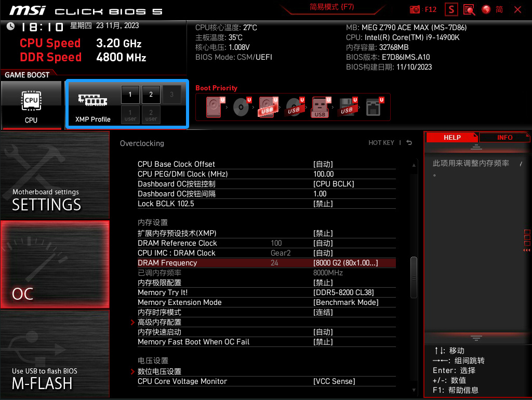The width and height of the screenshot is (532, 400).
Task: Change language via the globe icon
Action: pyautogui.click(x=486, y=9)
